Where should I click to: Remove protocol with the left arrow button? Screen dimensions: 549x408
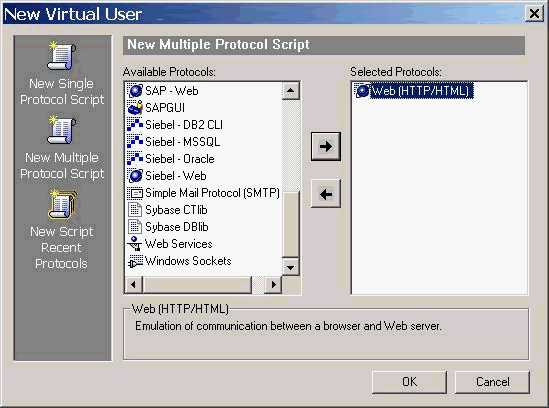(326, 194)
